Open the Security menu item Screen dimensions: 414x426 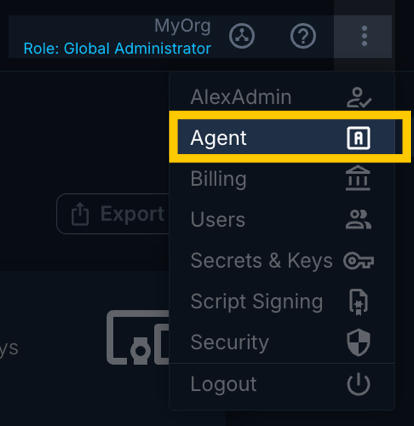[x=282, y=342]
